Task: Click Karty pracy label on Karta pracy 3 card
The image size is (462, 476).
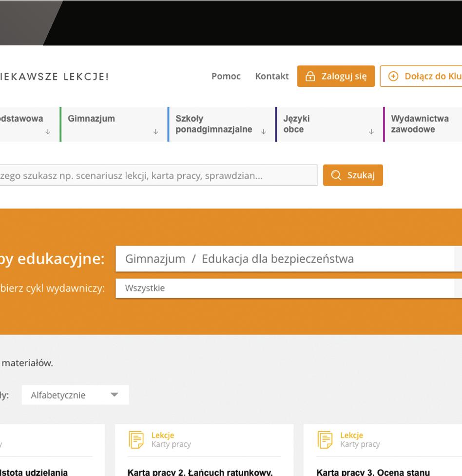Action: 360,444
